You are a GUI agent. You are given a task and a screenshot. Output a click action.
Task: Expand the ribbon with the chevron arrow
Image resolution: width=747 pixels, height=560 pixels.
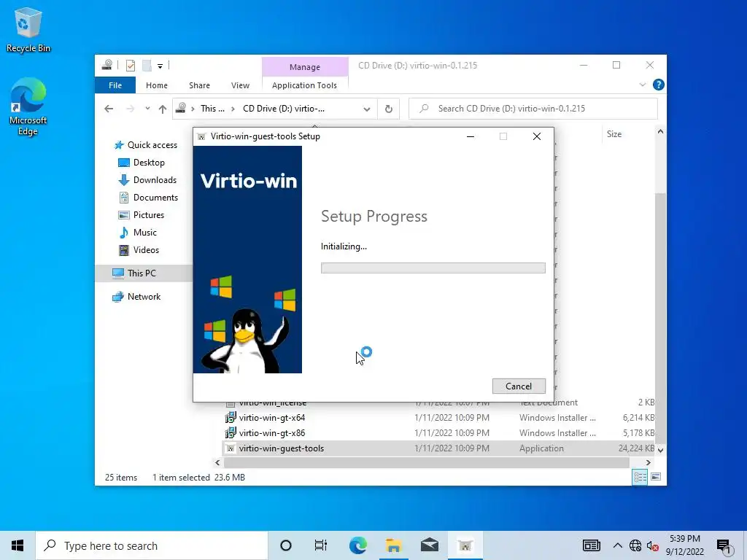[642, 85]
